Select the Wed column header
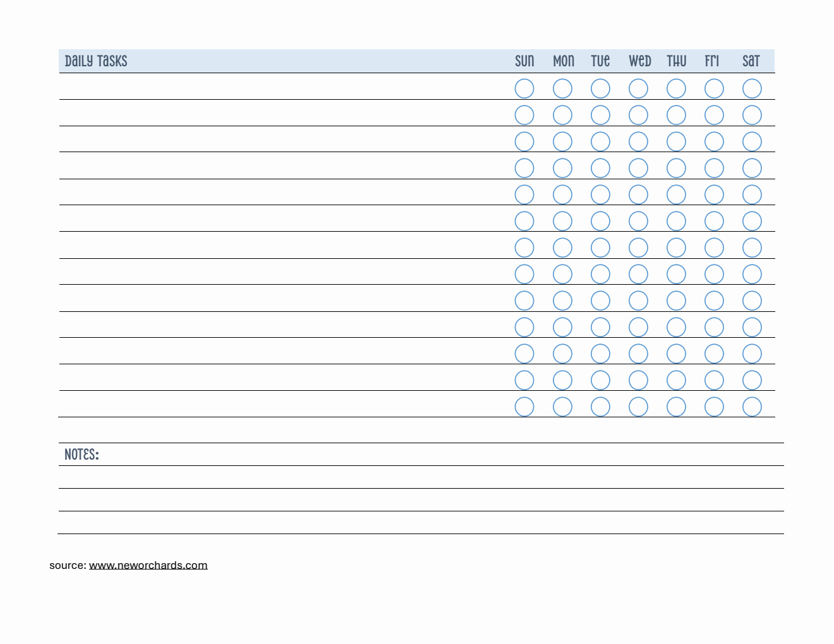 639,61
